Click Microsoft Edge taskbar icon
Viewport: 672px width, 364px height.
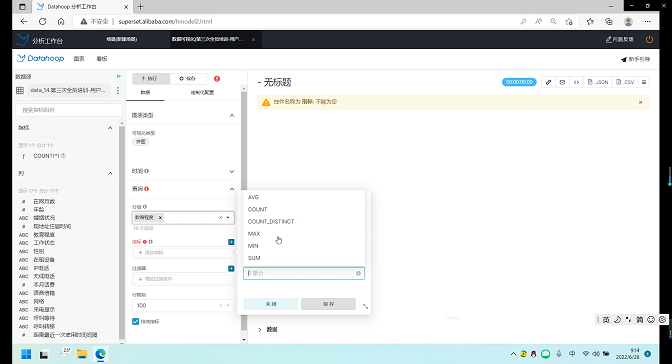[100, 354]
